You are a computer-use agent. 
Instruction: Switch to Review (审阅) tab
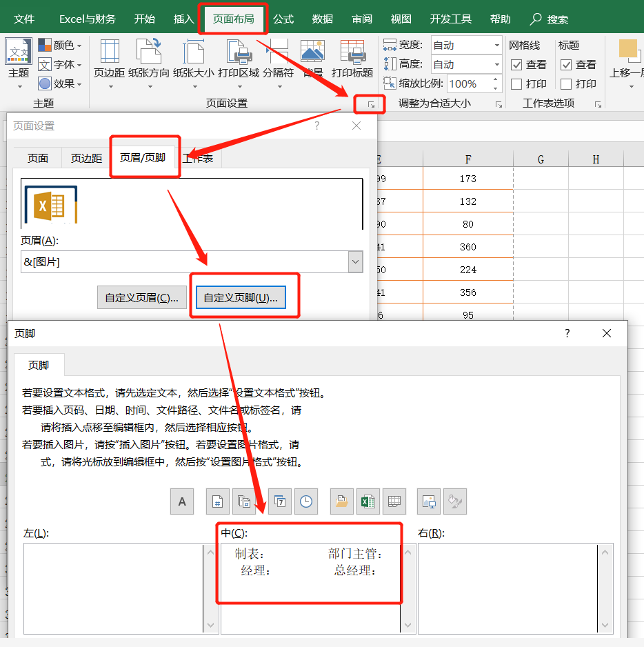(x=362, y=19)
